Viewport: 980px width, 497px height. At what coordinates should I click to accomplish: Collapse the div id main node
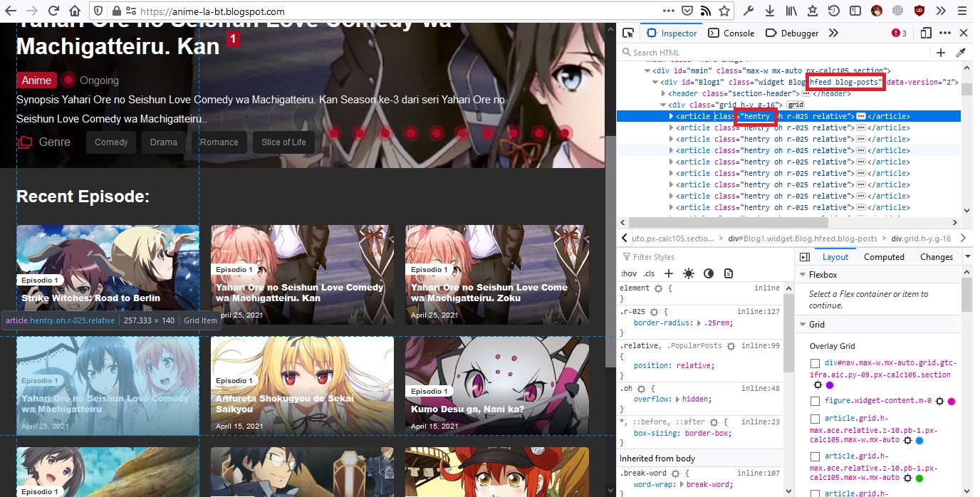pyautogui.click(x=647, y=70)
